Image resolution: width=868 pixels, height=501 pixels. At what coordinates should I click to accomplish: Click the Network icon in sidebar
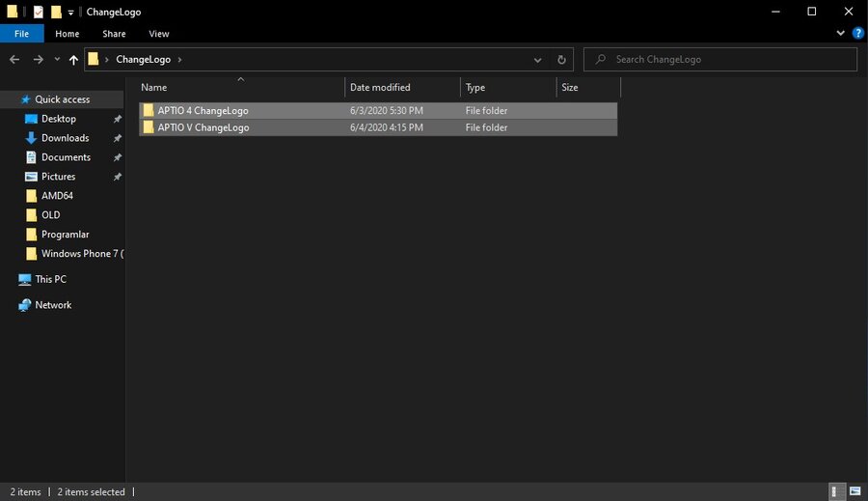tap(24, 305)
